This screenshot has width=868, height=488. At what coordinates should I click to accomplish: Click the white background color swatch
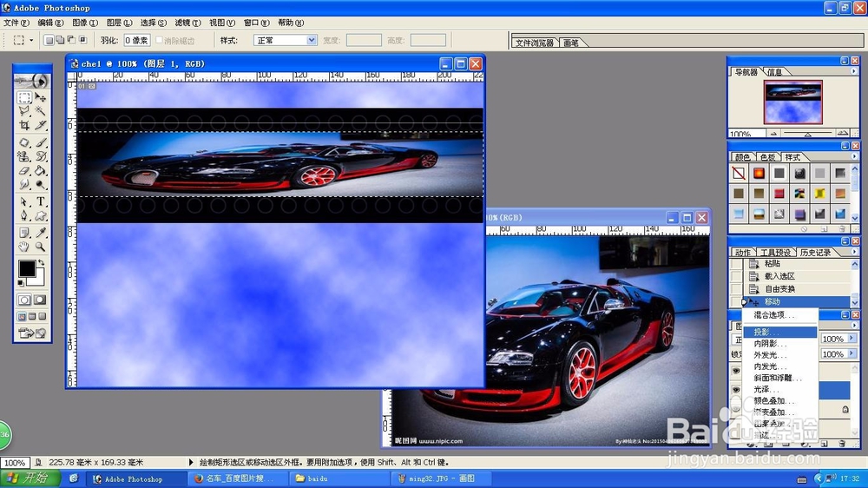coord(39,280)
